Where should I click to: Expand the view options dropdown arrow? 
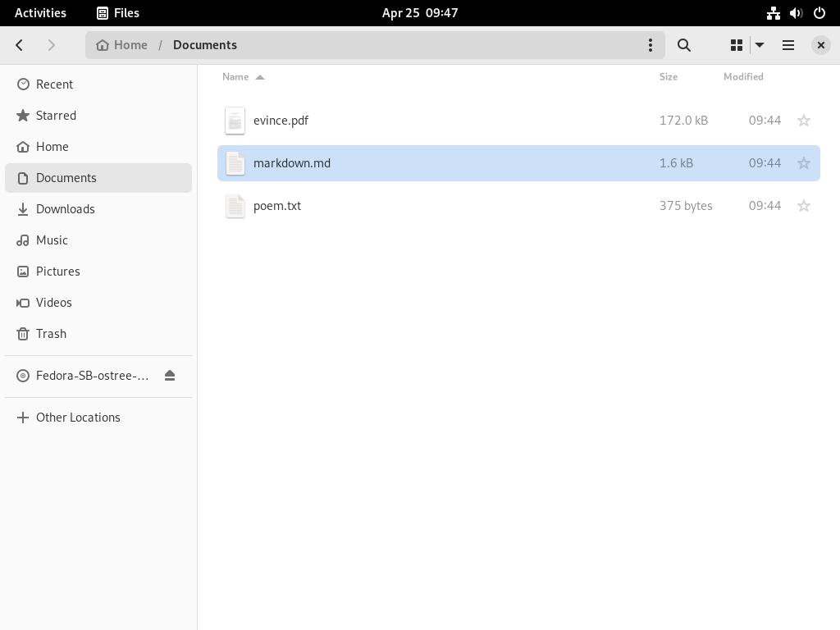click(760, 45)
